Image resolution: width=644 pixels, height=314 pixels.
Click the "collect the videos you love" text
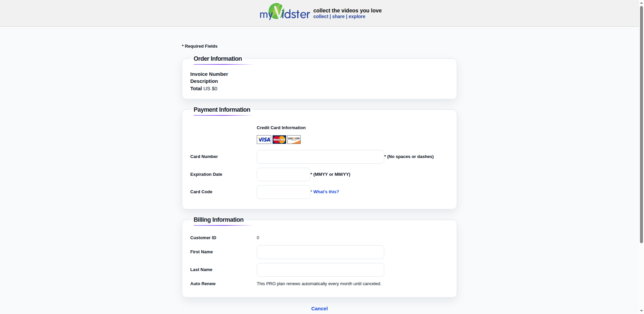point(347,10)
